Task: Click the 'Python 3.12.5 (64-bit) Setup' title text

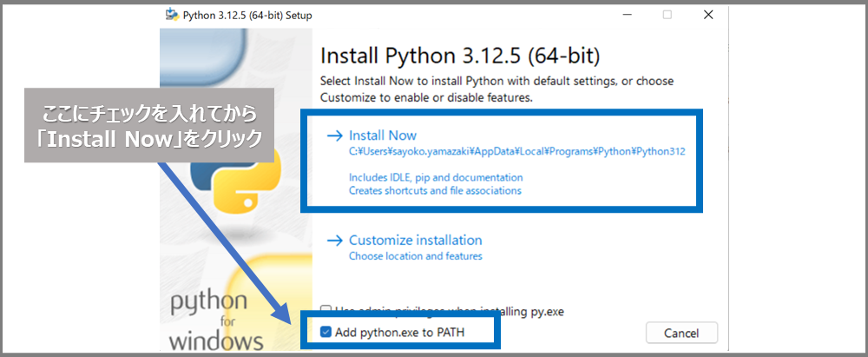Action: pos(247,16)
